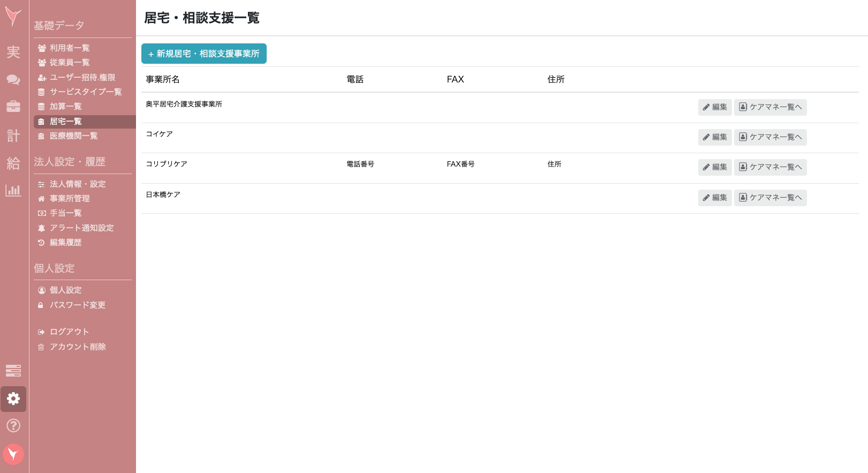Image resolution: width=868 pixels, height=473 pixels.
Task: Open the briefcase icon in left rail
Action: (x=13, y=106)
